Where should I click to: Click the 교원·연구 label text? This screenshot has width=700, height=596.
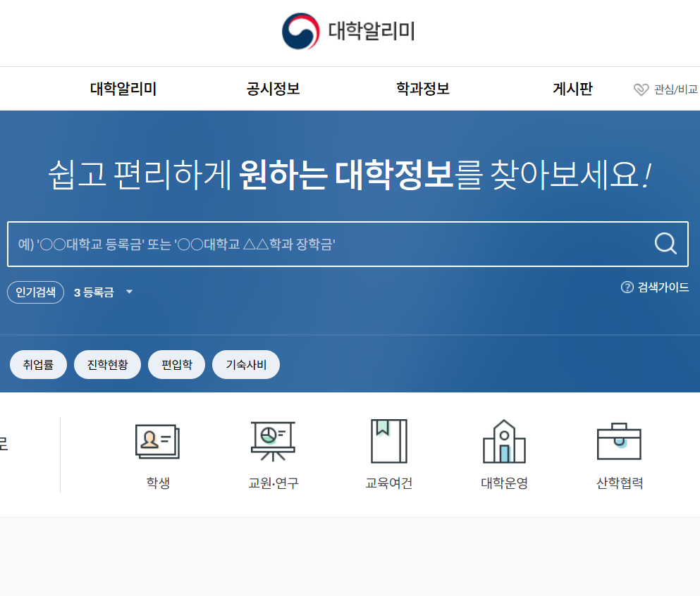coord(274,483)
